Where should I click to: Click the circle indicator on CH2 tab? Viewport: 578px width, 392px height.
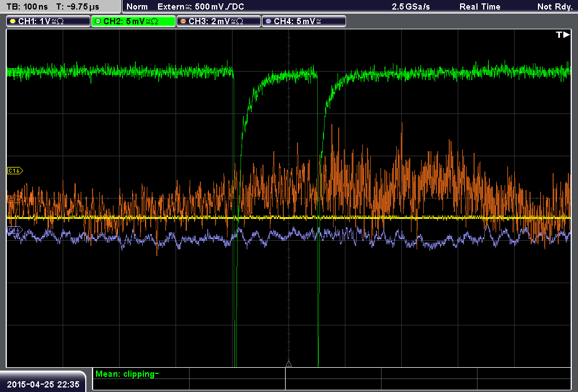point(98,21)
